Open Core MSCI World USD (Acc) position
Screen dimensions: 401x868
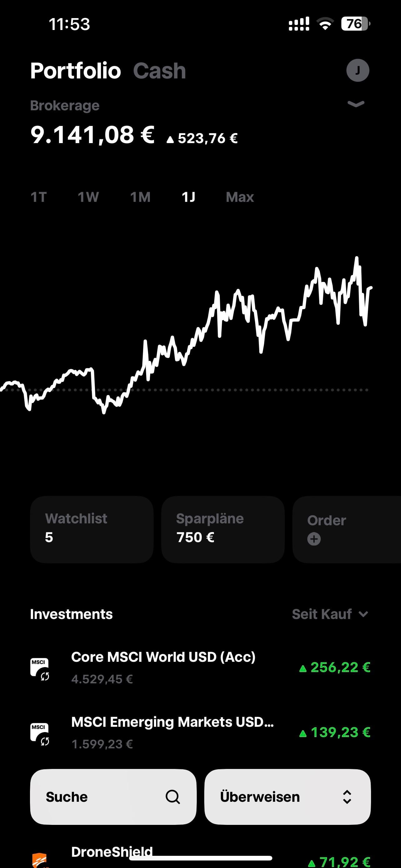pyautogui.click(x=163, y=667)
